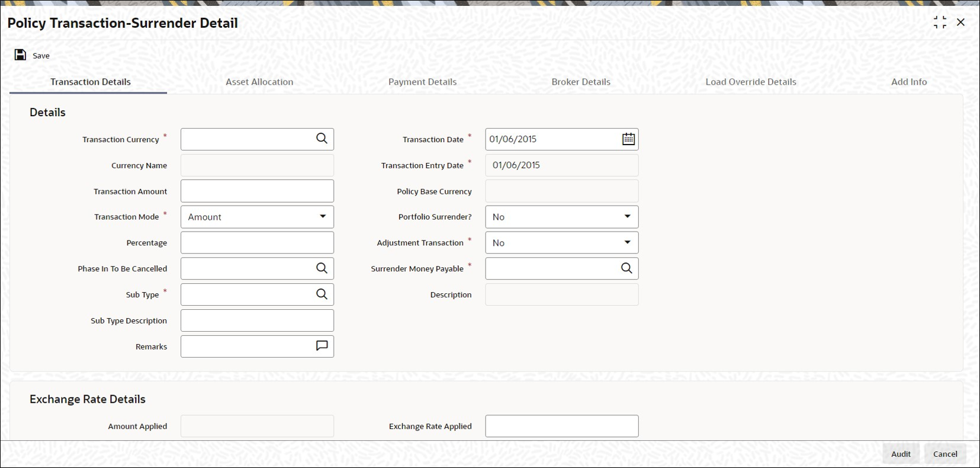Click the Audit button

[901, 454]
